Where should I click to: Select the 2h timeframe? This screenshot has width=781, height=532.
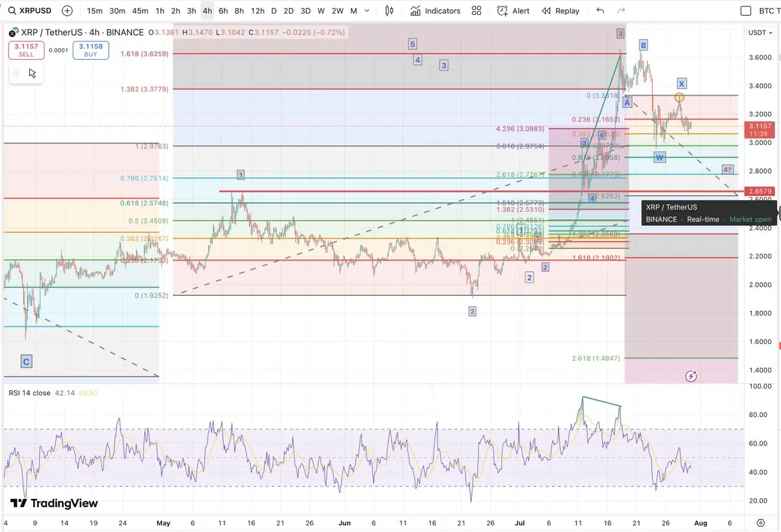point(176,11)
